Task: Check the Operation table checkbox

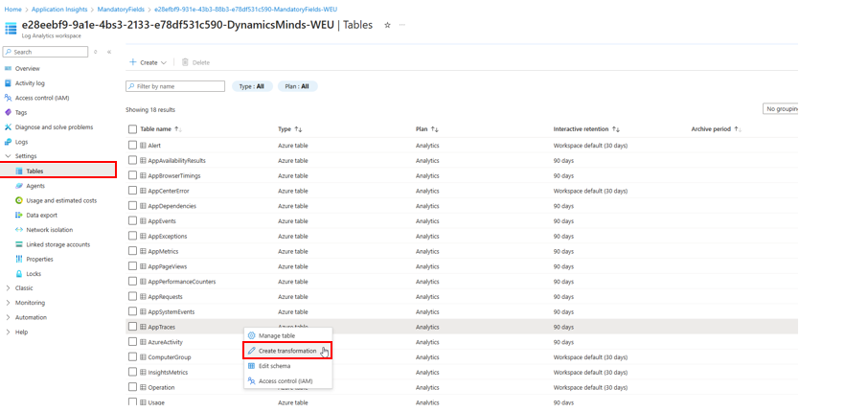Action: [x=132, y=387]
